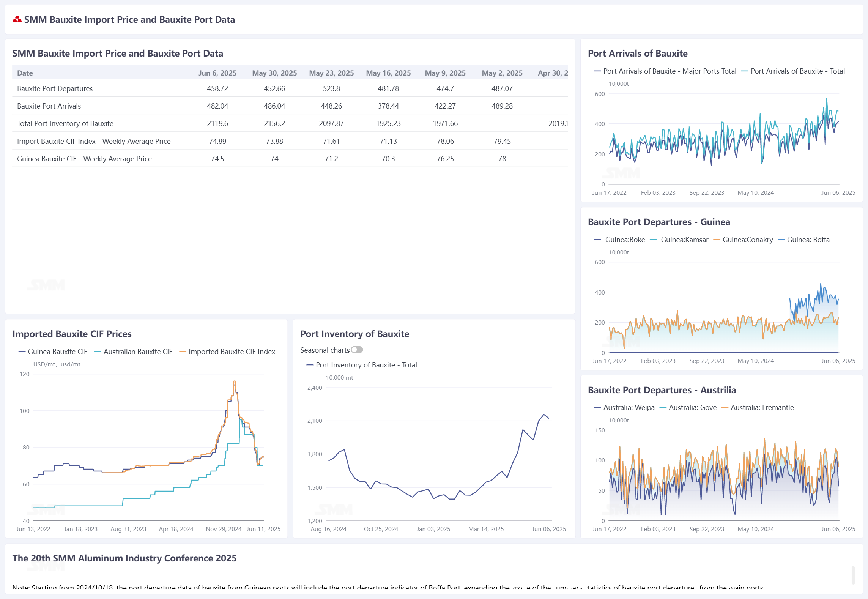Screen dimensions: 868x599
Task: Toggle Guinea:Conakry legend series
Action: coord(743,240)
